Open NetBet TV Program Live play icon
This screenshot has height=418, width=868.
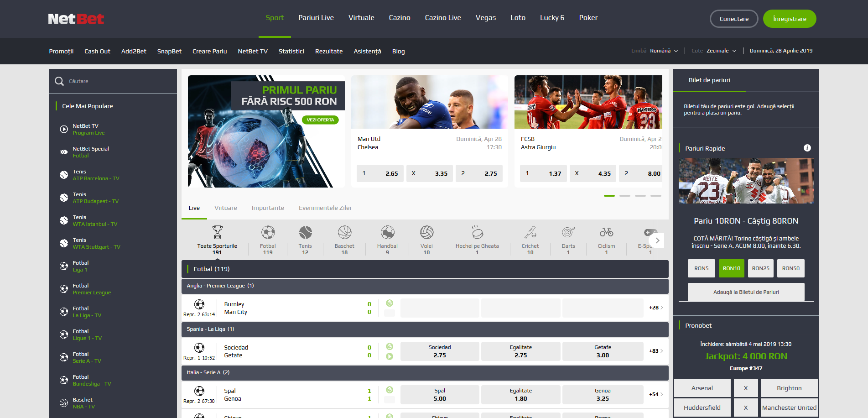64,129
